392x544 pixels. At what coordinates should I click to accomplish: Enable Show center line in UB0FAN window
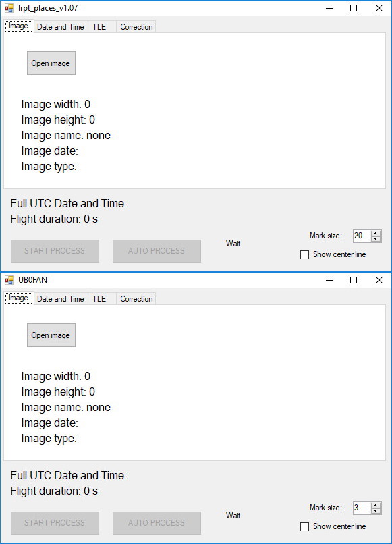tap(304, 526)
